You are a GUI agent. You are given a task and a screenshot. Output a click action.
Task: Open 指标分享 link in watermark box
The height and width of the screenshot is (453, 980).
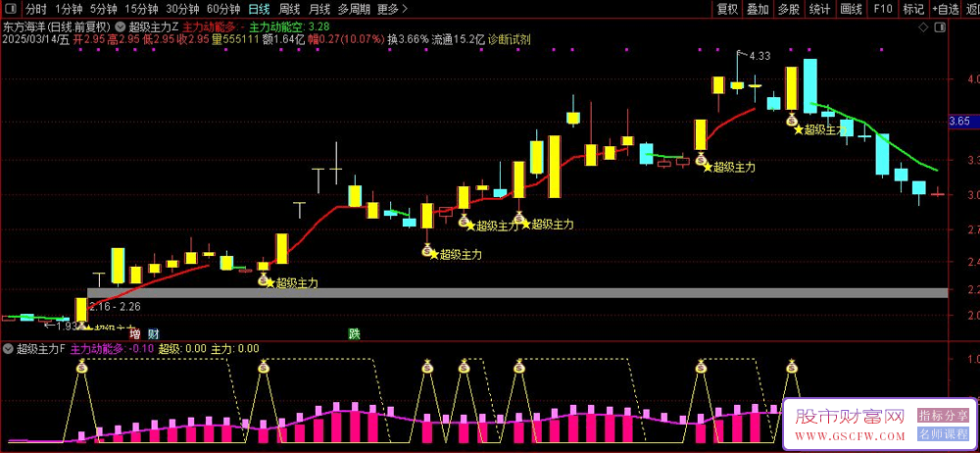tap(942, 416)
